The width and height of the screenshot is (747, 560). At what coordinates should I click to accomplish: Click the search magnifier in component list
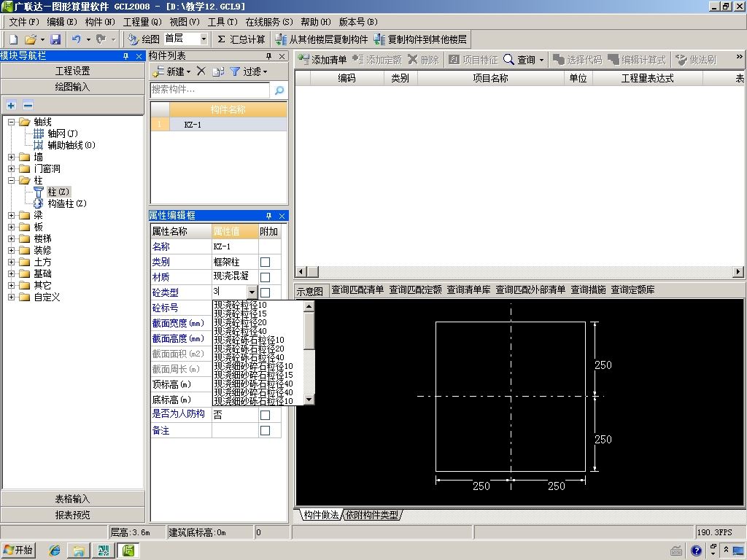click(279, 90)
